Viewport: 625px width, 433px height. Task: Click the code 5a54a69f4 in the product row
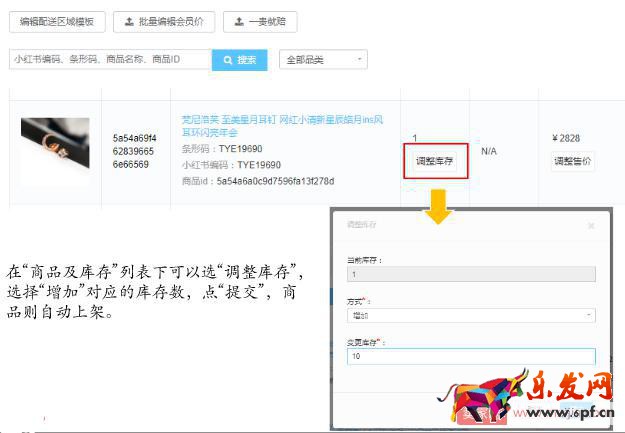134,138
